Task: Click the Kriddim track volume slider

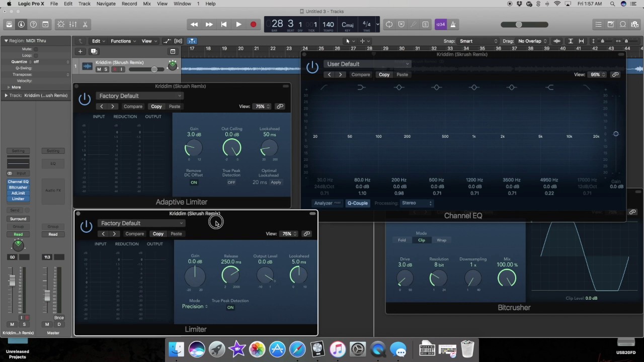Action: click(x=146, y=69)
